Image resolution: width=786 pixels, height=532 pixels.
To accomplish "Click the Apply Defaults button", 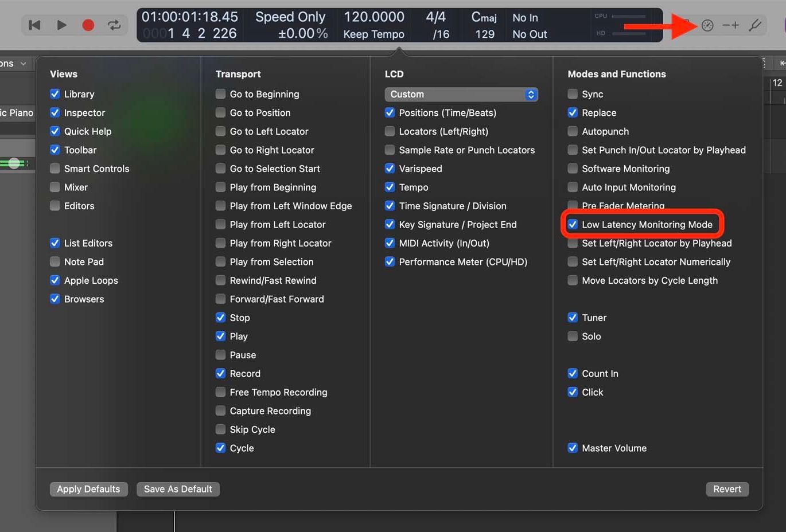I will pos(88,489).
